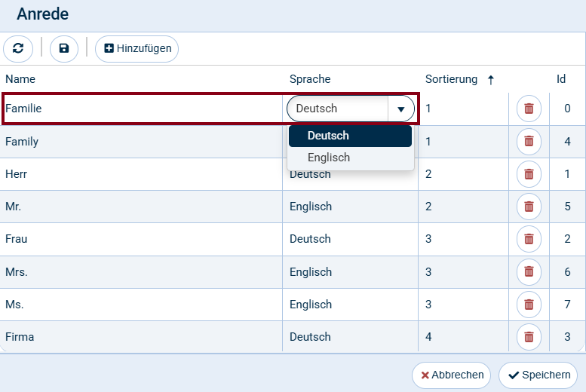
Task: Delete the Firma row via trash icon
Action: pos(529,337)
